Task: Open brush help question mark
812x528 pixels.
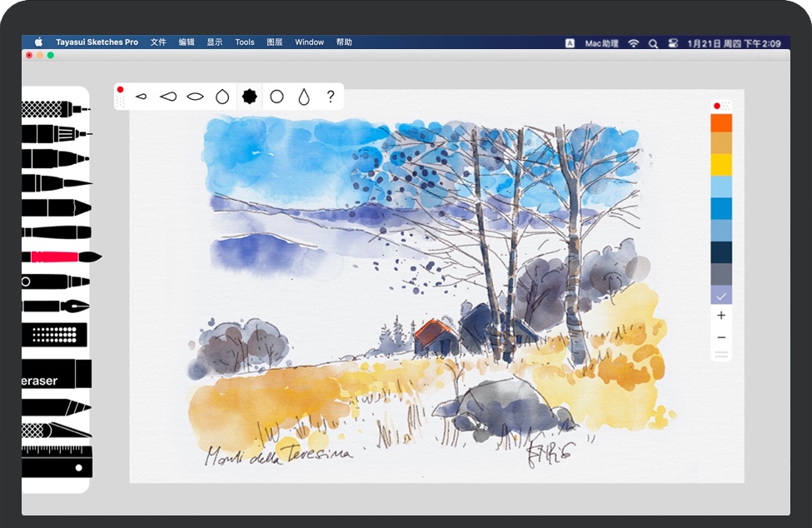Action: click(x=331, y=97)
